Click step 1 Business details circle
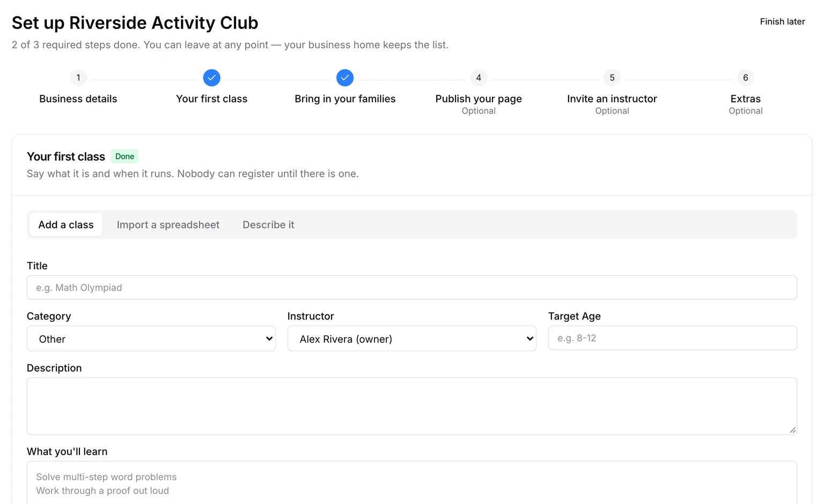824x504 pixels. pos(78,78)
